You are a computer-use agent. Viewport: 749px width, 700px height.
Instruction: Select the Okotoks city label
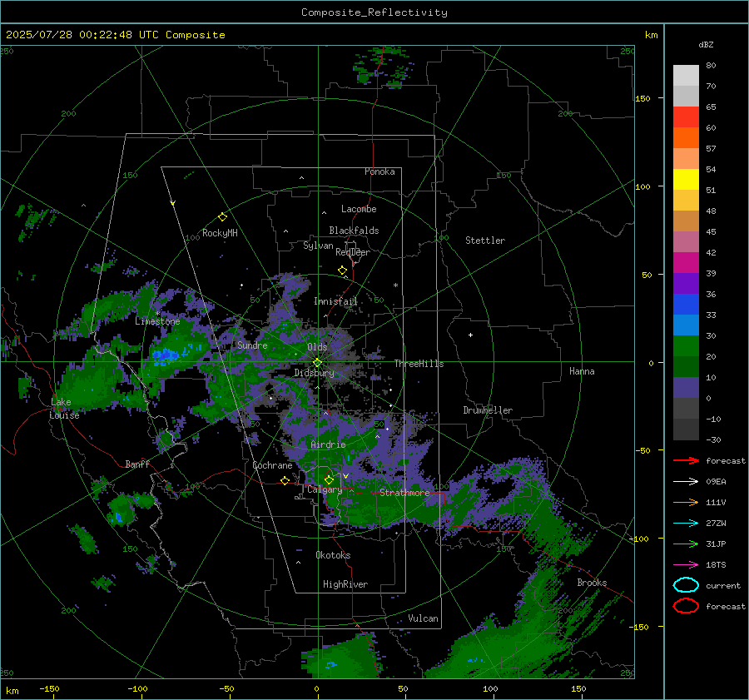coord(333,555)
